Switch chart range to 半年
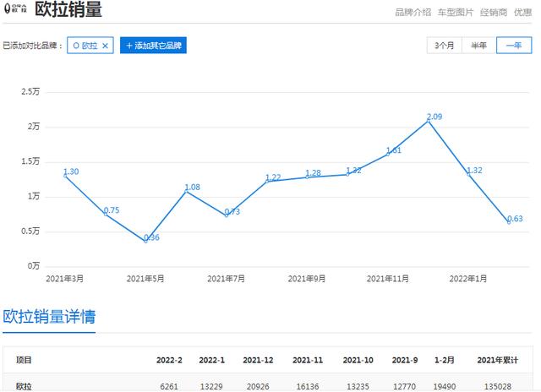 point(478,46)
